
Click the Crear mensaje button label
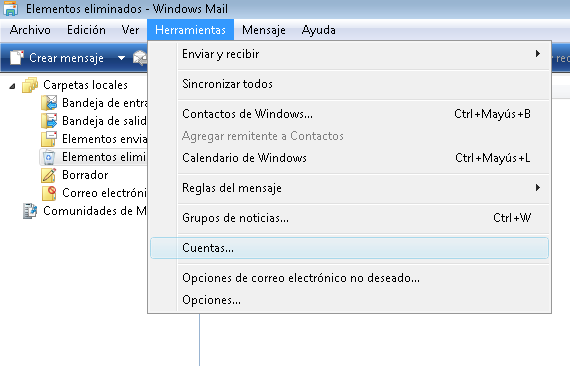66,58
